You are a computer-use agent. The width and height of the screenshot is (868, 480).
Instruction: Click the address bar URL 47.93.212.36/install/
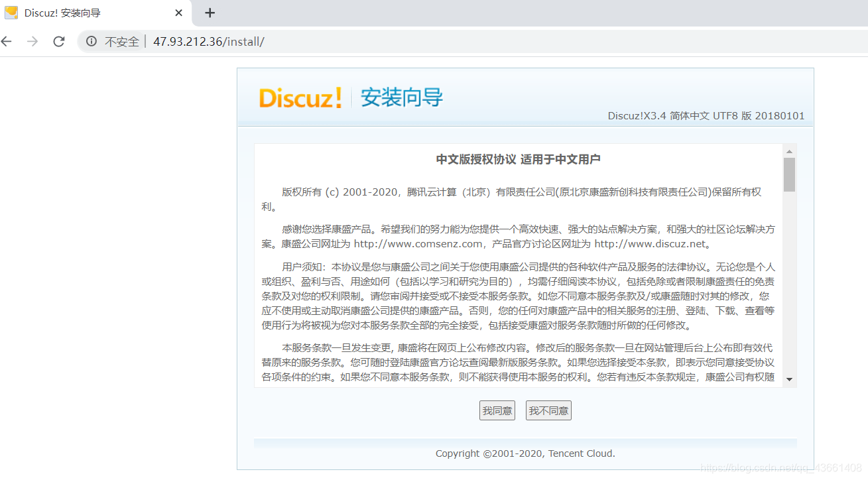pos(208,41)
